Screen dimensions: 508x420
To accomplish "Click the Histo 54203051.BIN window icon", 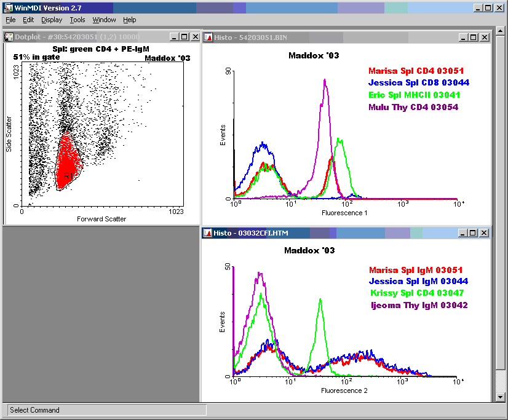I will [208, 37].
